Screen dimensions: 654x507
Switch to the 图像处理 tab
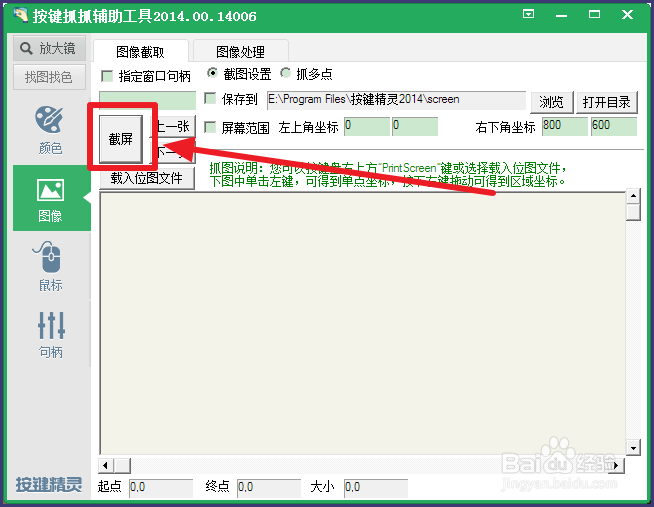click(240, 52)
